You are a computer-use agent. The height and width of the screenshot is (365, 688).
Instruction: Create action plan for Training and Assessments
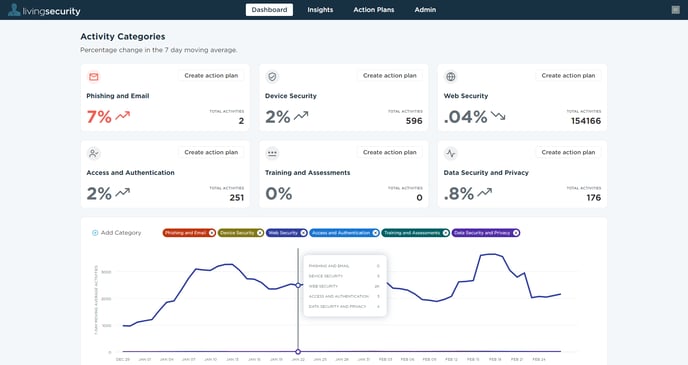point(390,152)
